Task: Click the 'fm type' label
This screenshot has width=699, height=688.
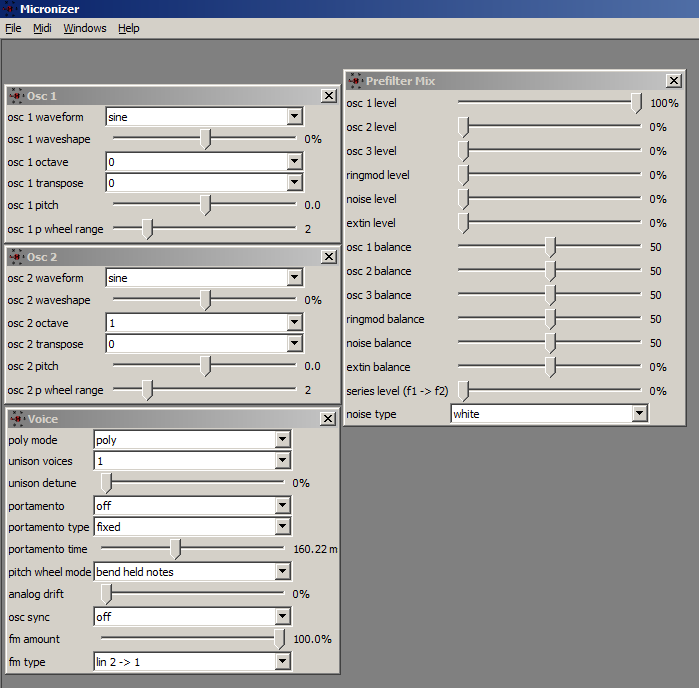Action: coord(27,662)
